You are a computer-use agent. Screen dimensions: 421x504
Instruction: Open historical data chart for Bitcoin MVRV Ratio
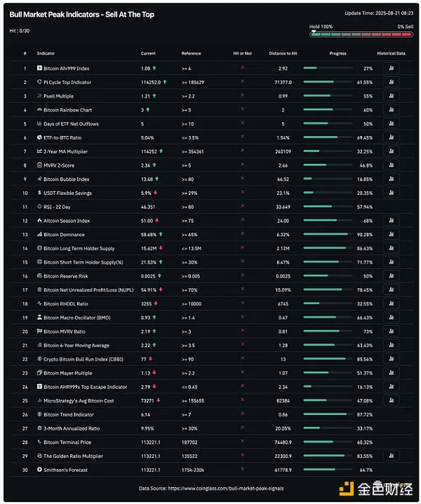click(x=391, y=331)
